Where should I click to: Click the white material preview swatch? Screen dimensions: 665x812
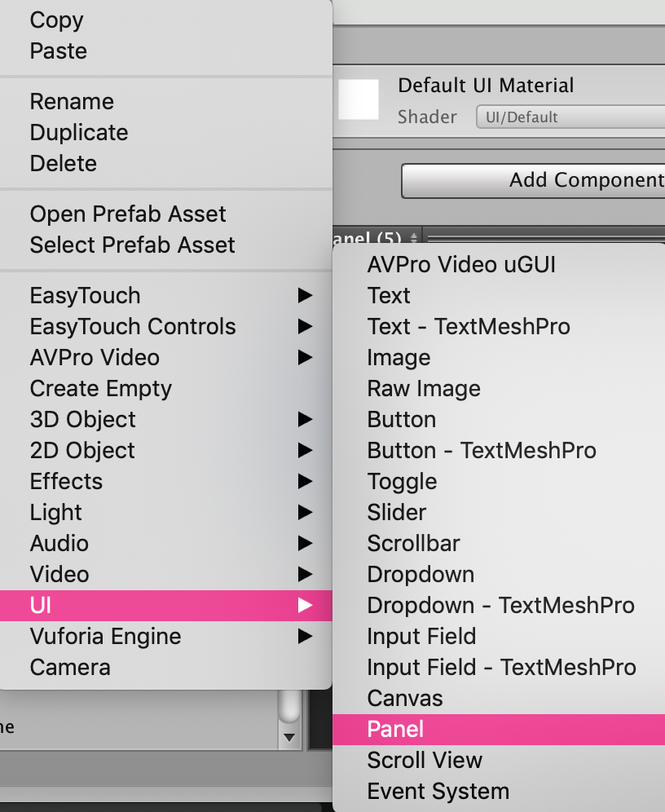coord(358,99)
